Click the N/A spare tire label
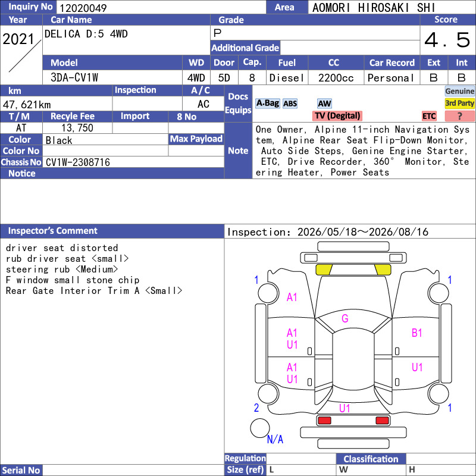The width and height of the screenshot is (476, 476). pos(275,439)
